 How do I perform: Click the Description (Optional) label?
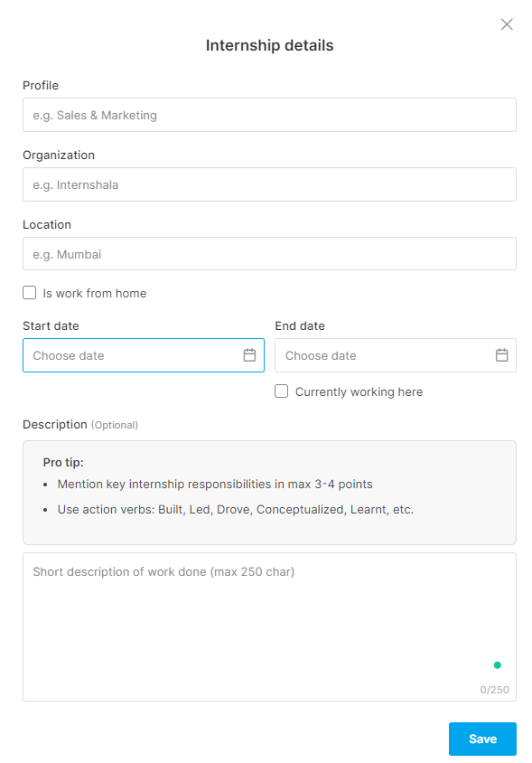(x=80, y=424)
